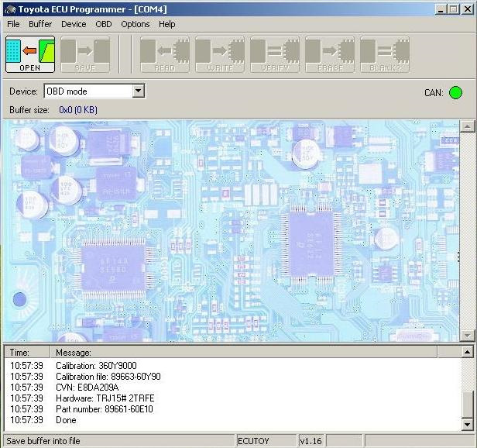Click the READ chip toolbar icon
The height and width of the screenshot is (448, 477).
click(165, 54)
